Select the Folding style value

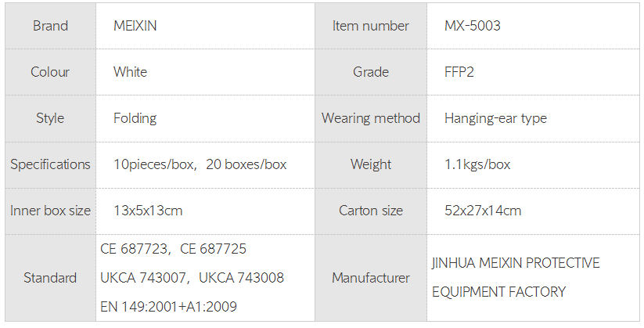point(135,118)
